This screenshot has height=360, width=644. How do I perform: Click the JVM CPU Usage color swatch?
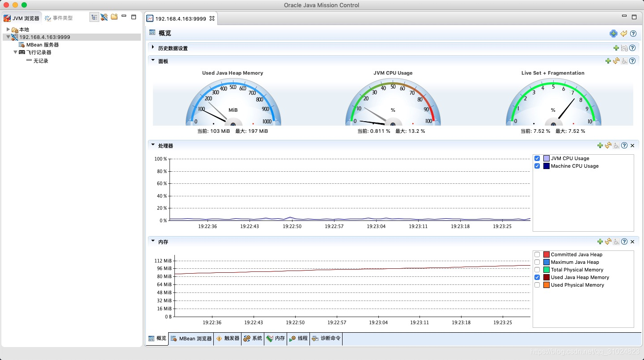tap(547, 158)
